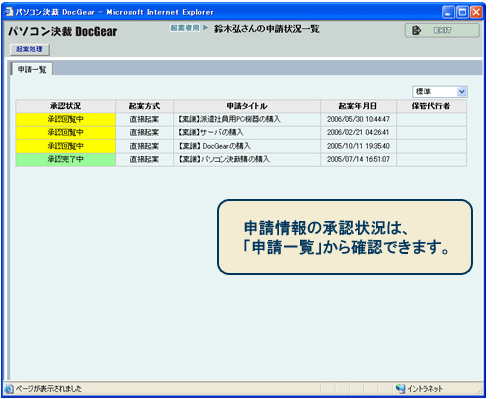This screenshot has height=399, width=501.
Task: Click the 承認状況 column header
Action: point(66,106)
